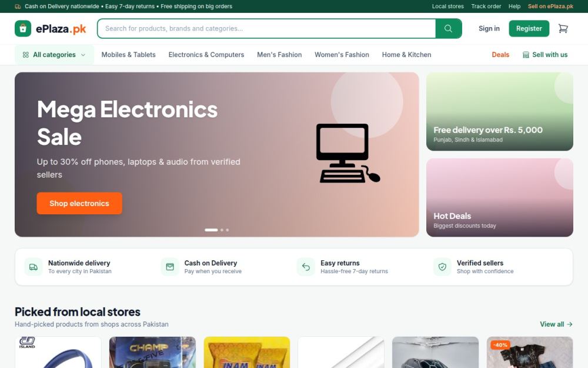Click the ePlaza.pk shopping bag logo icon
Image resolution: width=588 pixels, height=368 pixels.
[x=23, y=28]
